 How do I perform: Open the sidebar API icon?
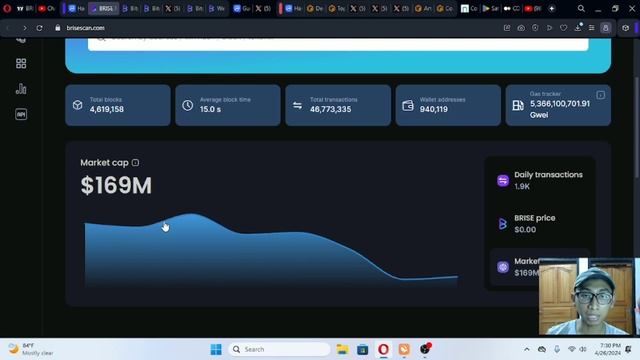click(x=21, y=114)
